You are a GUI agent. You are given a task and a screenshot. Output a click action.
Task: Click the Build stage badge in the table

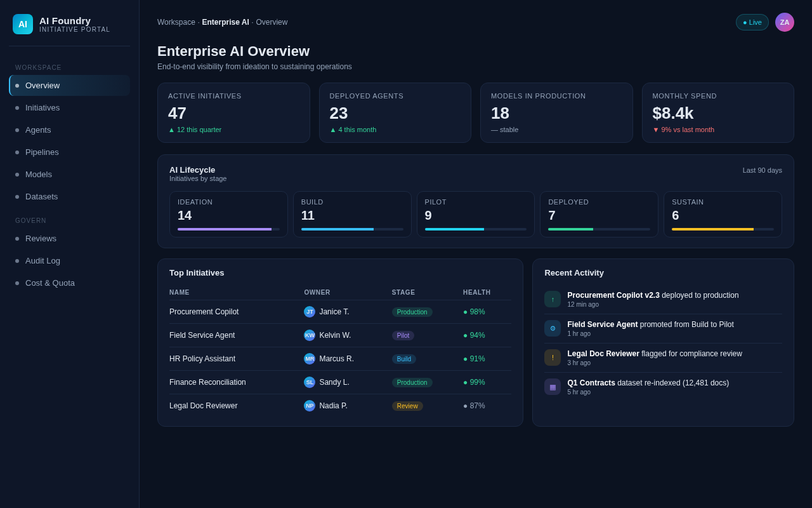click(x=404, y=359)
